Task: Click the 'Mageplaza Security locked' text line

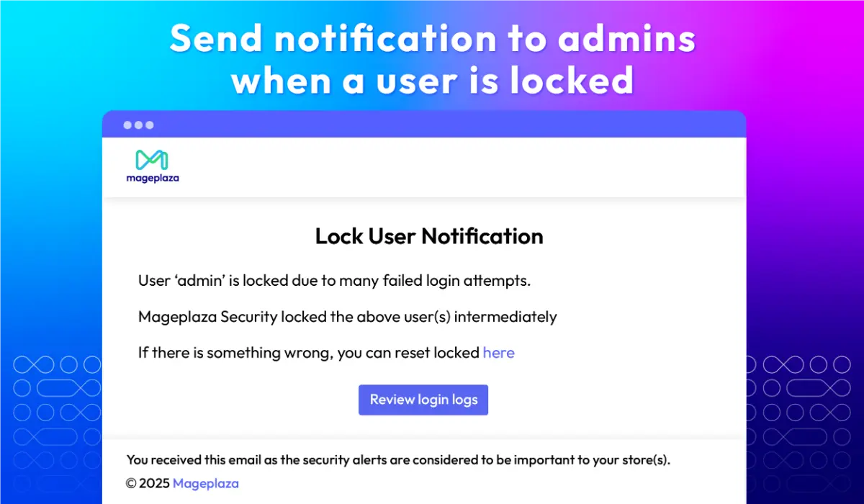Action: 347,317
